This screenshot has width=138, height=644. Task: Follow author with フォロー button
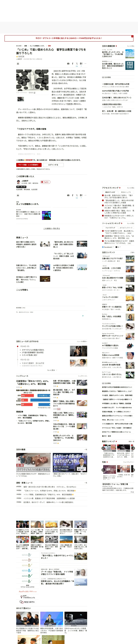[x=45, y=182]
